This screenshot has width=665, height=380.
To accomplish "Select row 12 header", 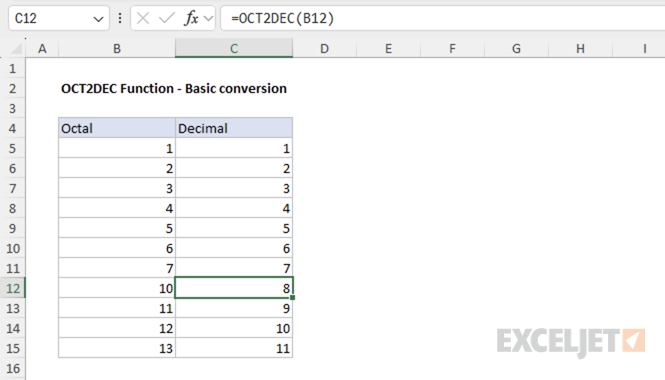I will pos(13,288).
